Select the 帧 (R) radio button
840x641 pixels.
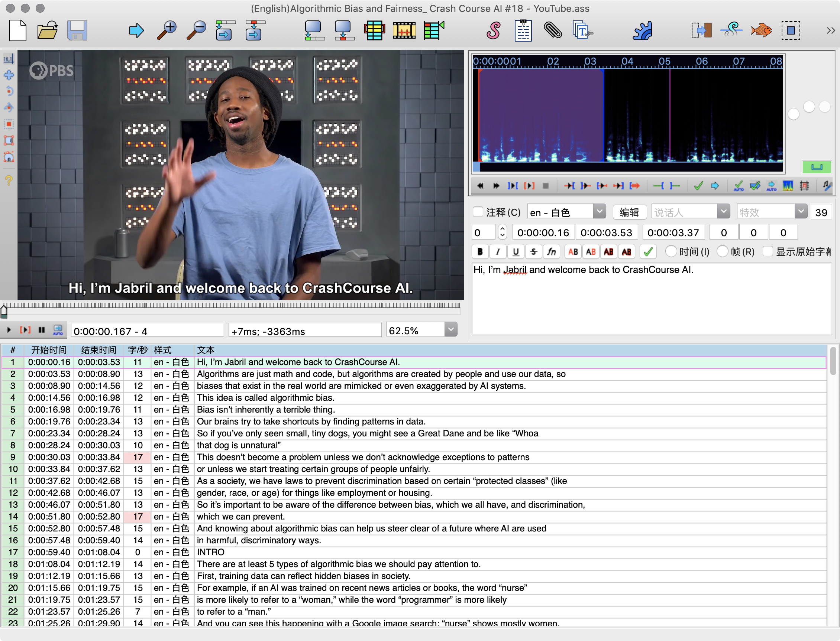click(722, 251)
